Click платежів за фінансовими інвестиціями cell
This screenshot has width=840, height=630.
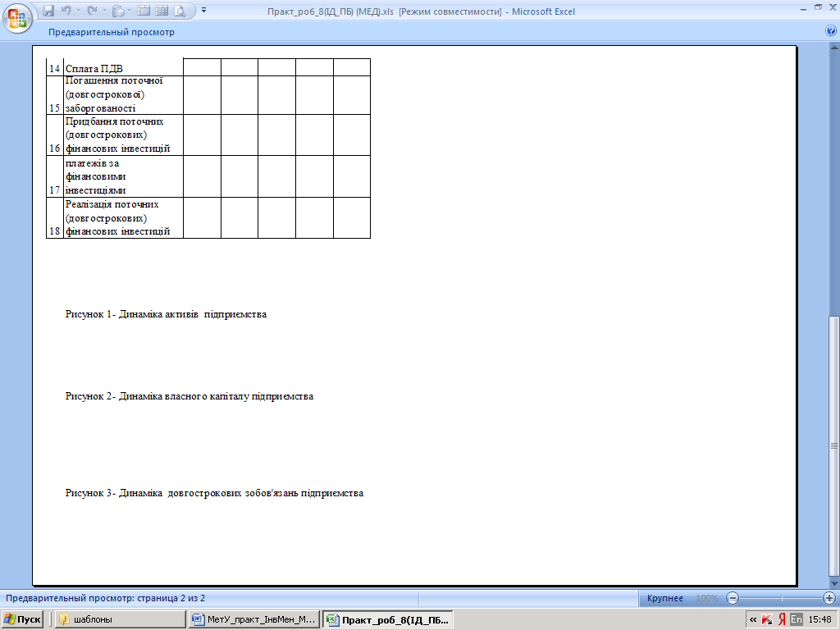(x=123, y=176)
